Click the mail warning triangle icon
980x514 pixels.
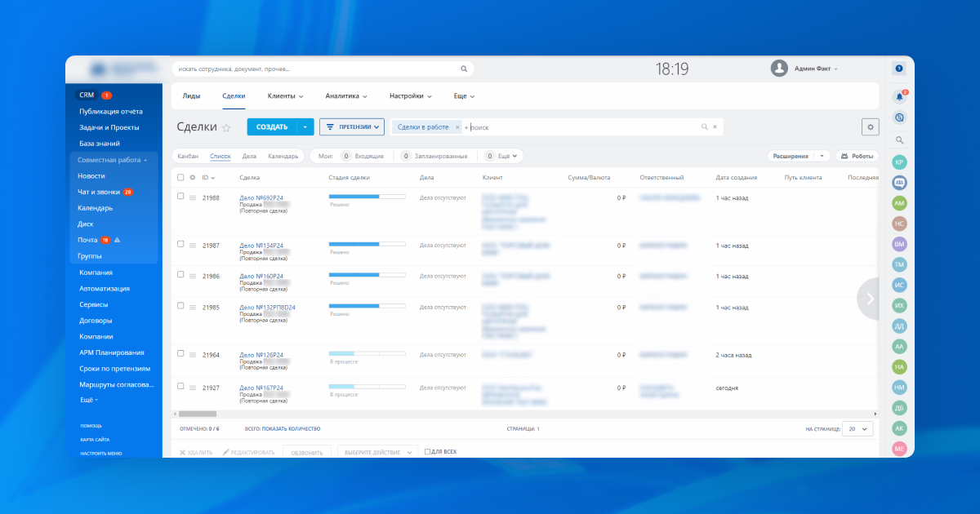click(118, 240)
